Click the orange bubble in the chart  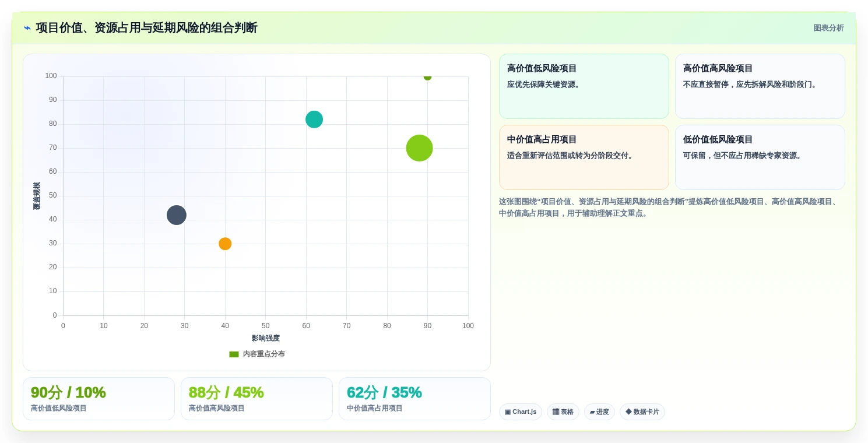225,244
